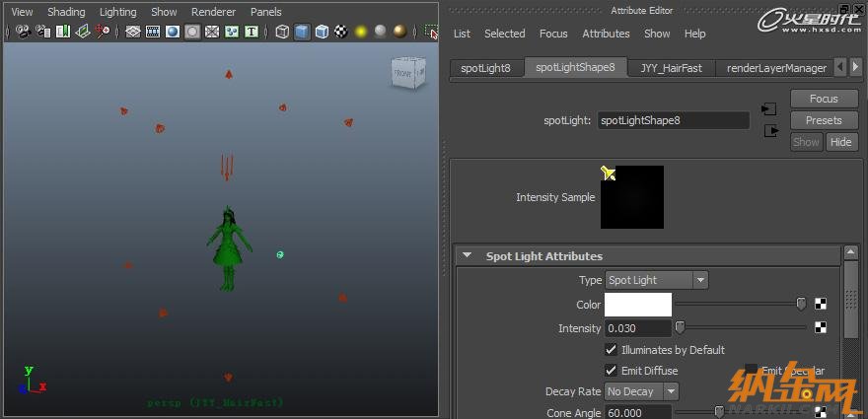Open the Attribute Editor Help menu
868x419 pixels.
click(694, 34)
